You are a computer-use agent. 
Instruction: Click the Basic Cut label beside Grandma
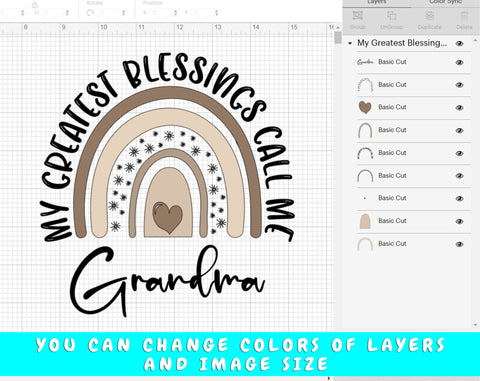pyautogui.click(x=392, y=62)
